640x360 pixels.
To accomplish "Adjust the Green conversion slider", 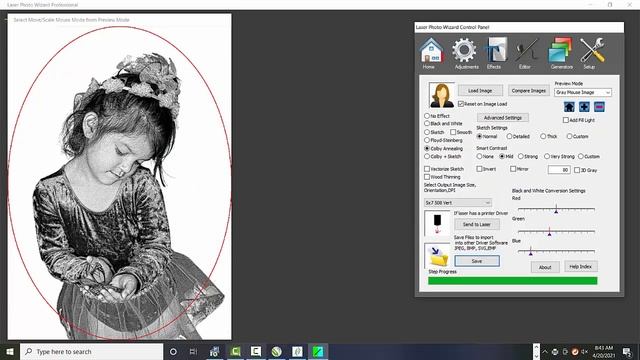I will (x=556, y=232).
